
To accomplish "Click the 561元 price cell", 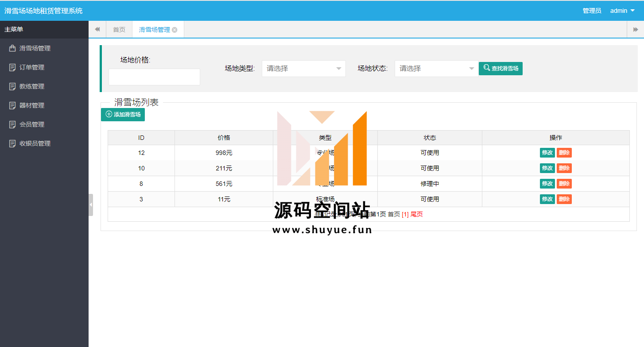I will (224, 184).
